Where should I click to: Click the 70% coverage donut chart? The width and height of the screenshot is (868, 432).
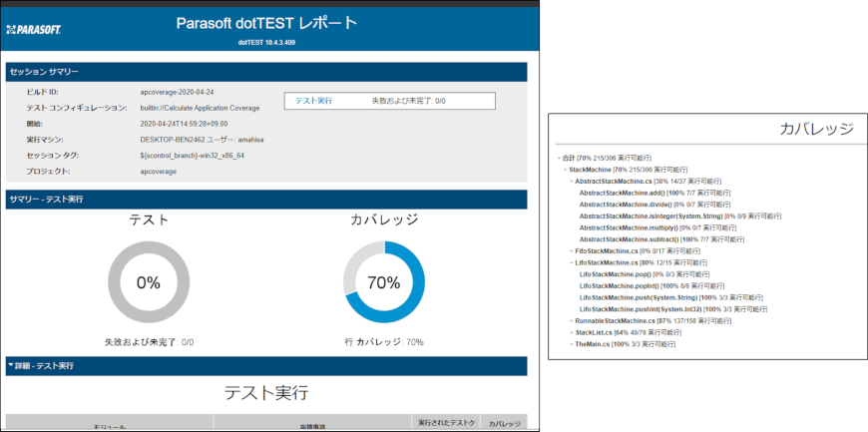(384, 282)
